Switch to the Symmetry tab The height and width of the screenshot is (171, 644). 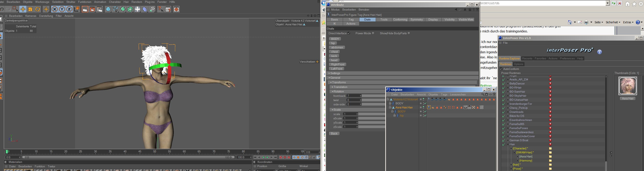416,19
